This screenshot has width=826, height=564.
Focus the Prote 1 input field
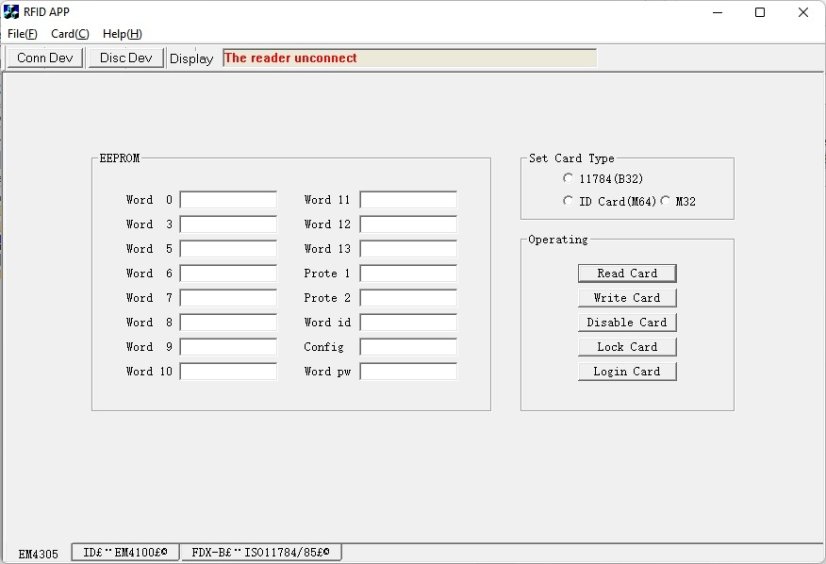click(x=408, y=273)
